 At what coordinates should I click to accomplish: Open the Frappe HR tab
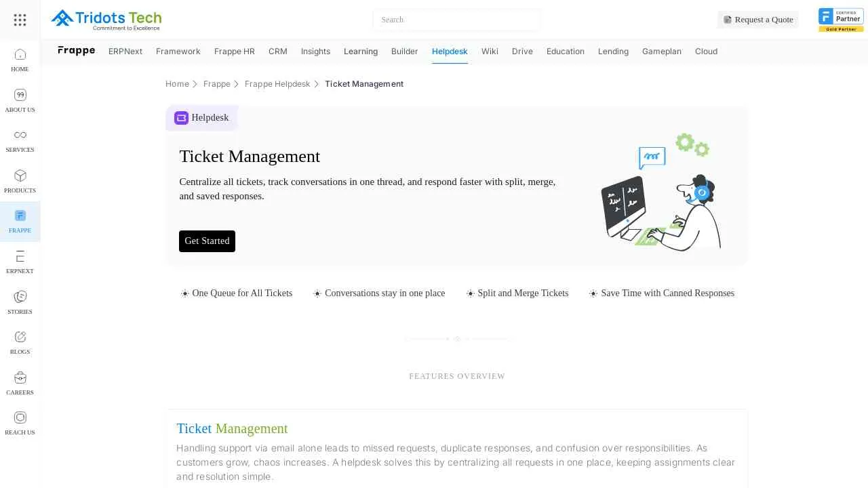[x=235, y=52]
